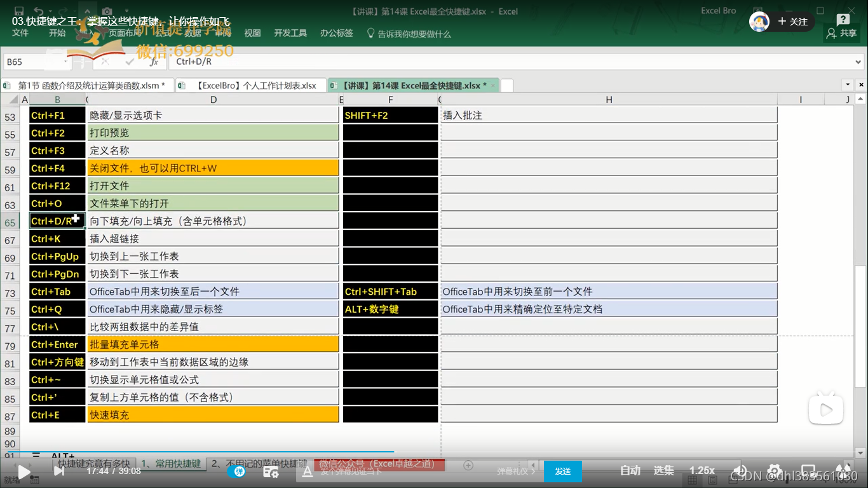Play the video with bottom-left play button
The height and width of the screenshot is (488, 868).
(23, 471)
